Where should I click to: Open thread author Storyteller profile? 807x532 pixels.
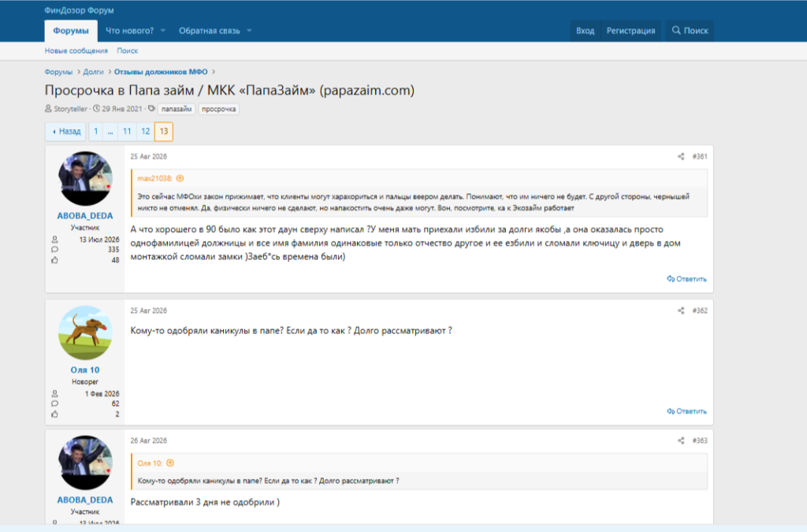coord(70,109)
